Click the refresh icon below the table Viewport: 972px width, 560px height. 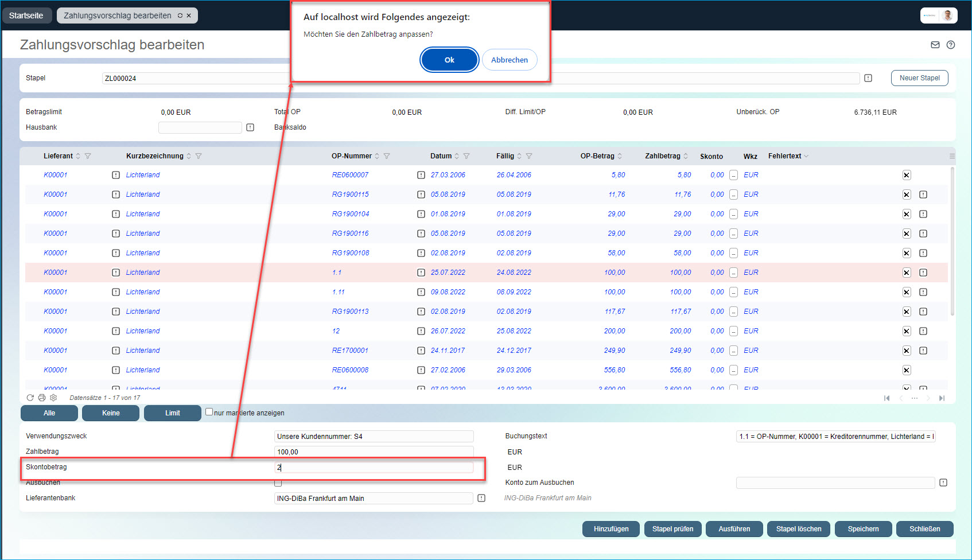tap(30, 398)
